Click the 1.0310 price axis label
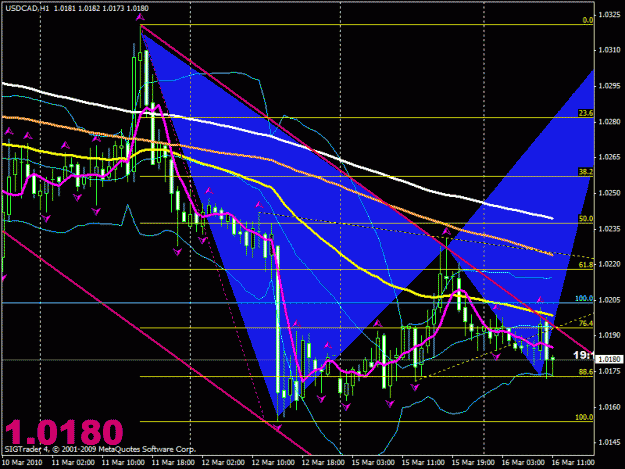 pos(610,50)
